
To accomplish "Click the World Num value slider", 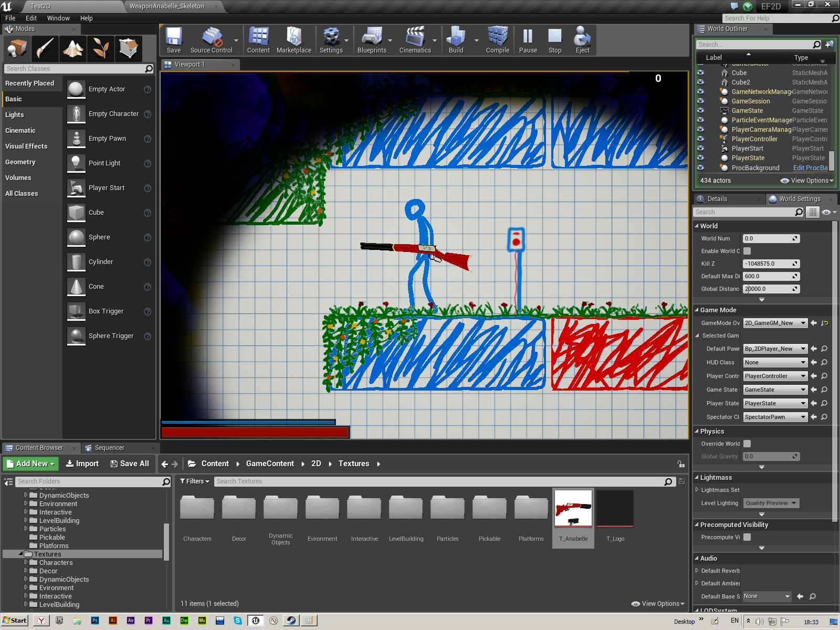I will coord(771,238).
